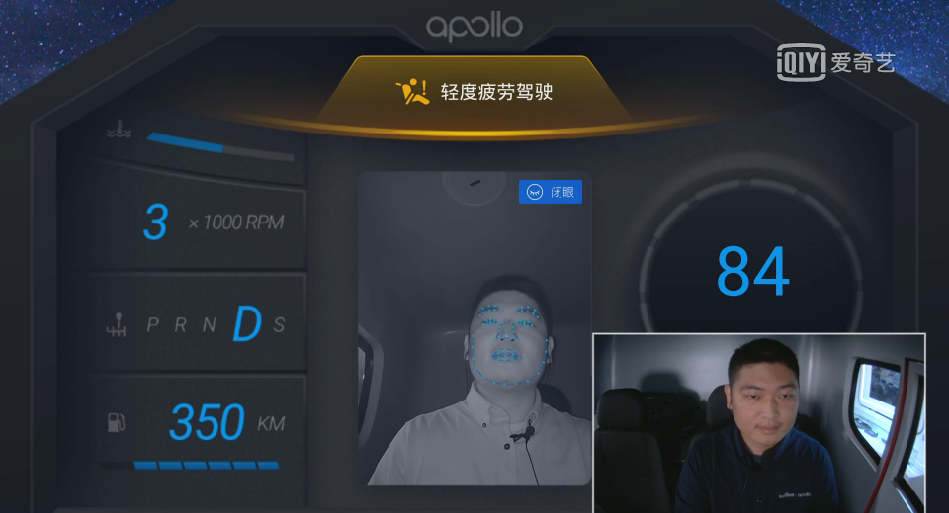
Task: Click the coolant temperature icon
Action: coord(119,129)
